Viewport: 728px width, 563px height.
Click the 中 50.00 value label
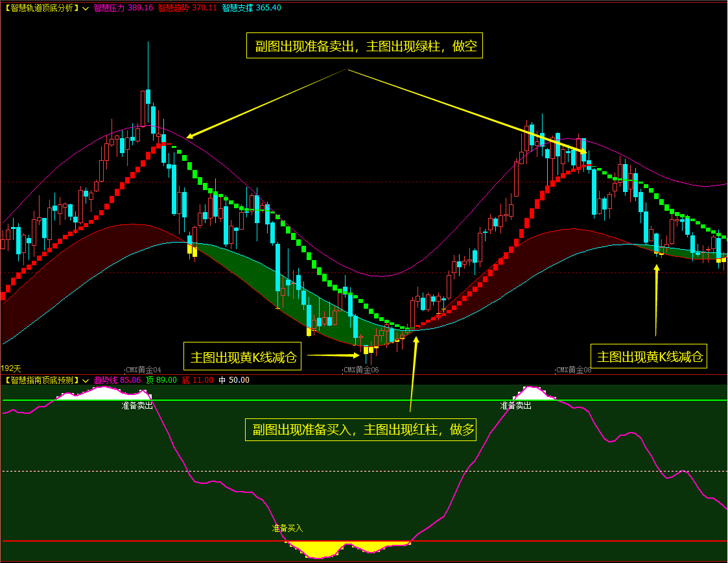(234, 380)
